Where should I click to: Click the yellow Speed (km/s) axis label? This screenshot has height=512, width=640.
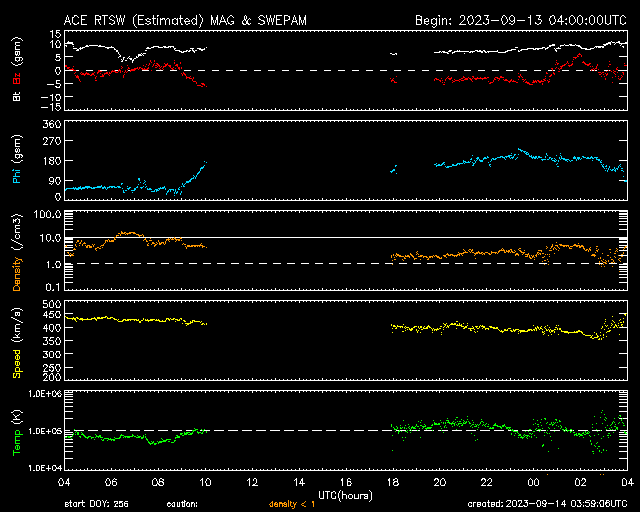point(17,343)
